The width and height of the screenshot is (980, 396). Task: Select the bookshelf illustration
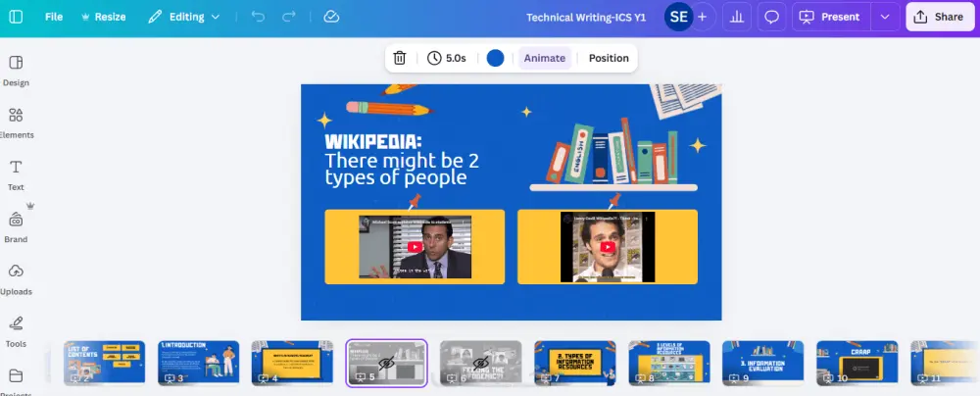click(613, 155)
